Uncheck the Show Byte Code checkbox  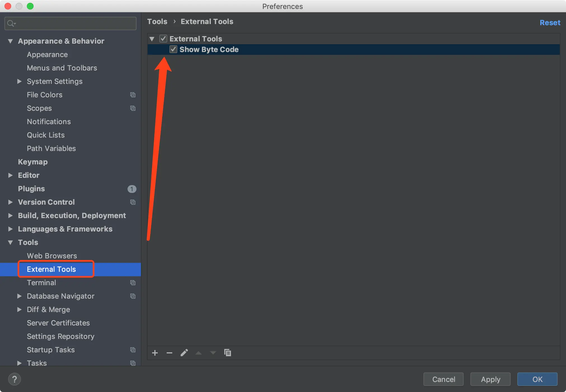173,49
